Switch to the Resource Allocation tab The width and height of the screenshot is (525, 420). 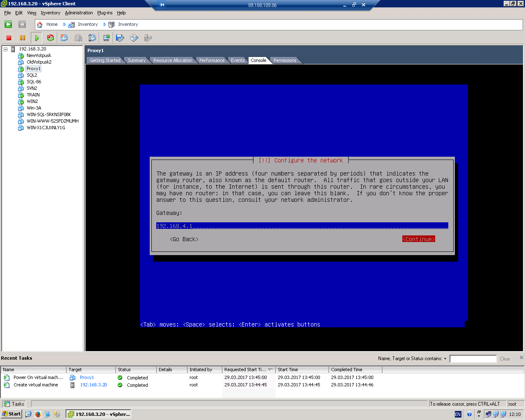[x=173, y=60]
